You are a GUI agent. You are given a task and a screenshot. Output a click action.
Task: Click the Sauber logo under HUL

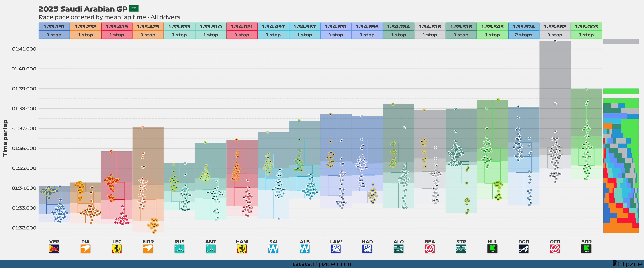[493, 249]
